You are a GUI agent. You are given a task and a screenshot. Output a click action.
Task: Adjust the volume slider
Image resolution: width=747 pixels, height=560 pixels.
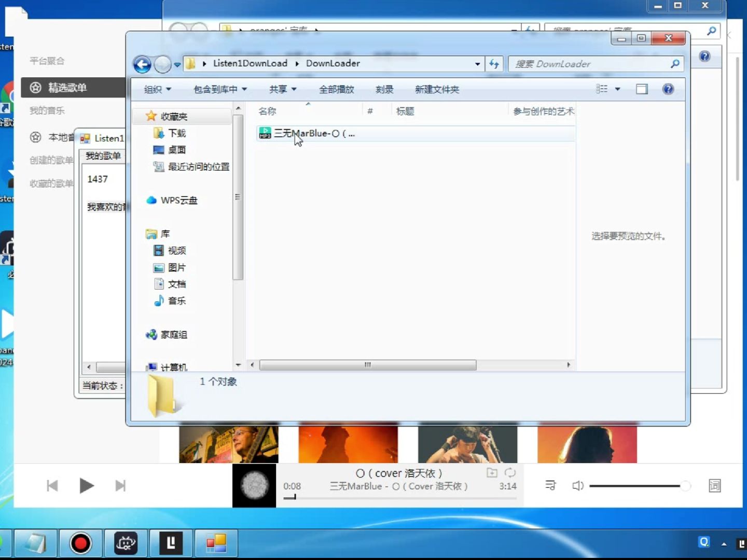(x=640, y=486)
